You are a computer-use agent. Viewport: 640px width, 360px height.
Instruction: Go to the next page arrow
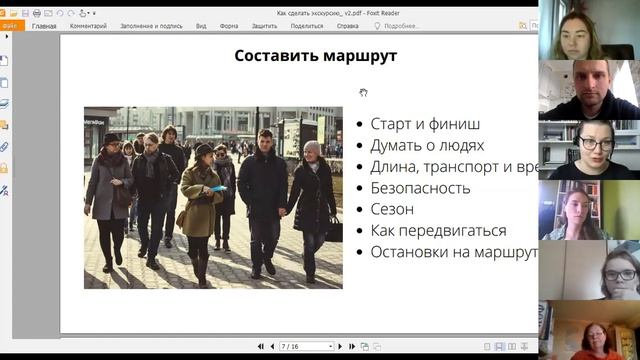(x=340, y=347)
